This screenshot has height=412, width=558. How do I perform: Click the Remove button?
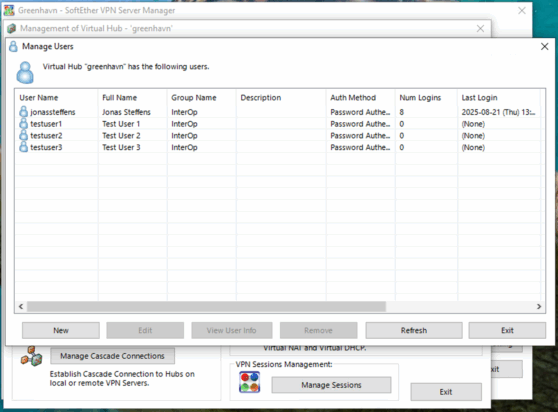pyautogui.click(x=319, y=330)
